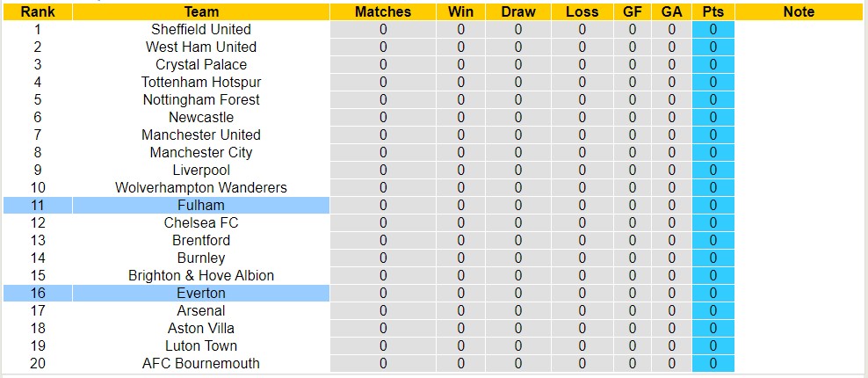868x378 pixels.
Task: Click the Everton team name
Action: click(x=201, y=293)
